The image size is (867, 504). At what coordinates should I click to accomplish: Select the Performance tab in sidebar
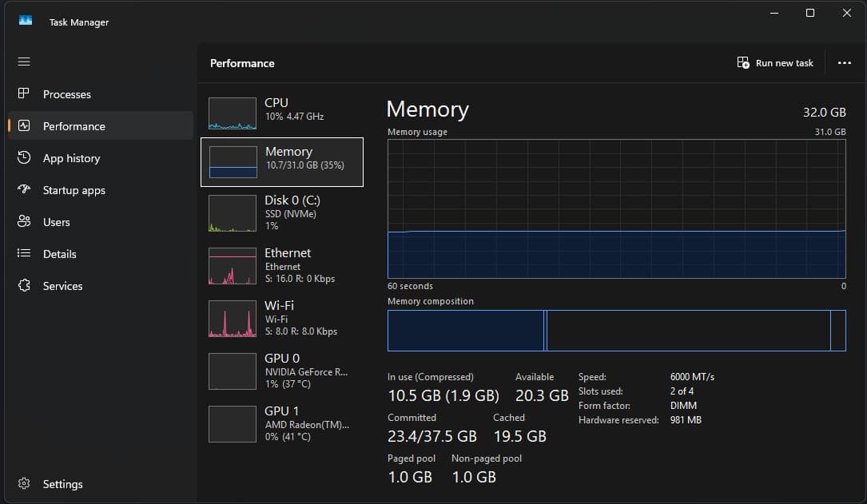point(74,126)
